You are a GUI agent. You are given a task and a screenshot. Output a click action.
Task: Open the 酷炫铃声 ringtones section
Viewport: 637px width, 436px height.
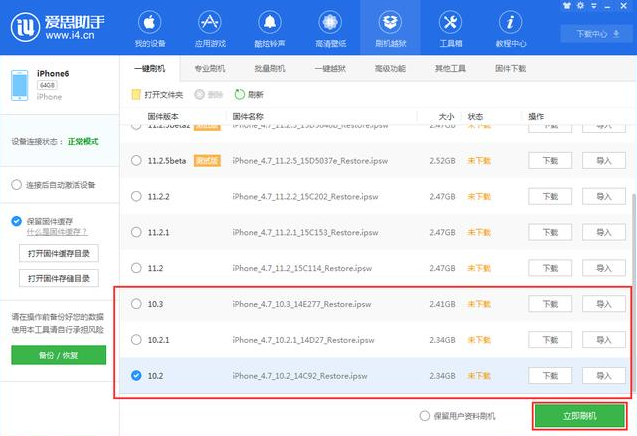coord(270,28)
